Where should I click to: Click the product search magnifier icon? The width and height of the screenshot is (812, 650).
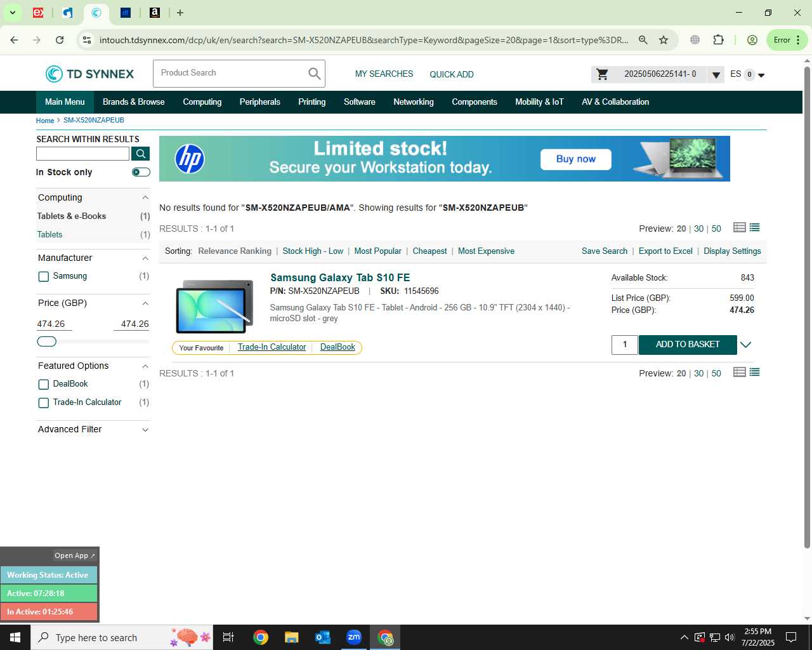point(315,74)
